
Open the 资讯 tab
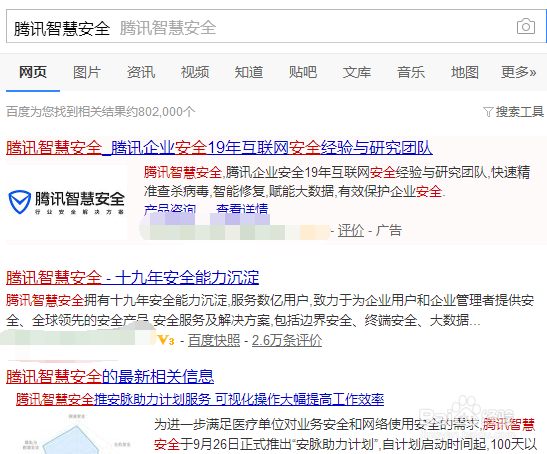(x=141, y=72)
